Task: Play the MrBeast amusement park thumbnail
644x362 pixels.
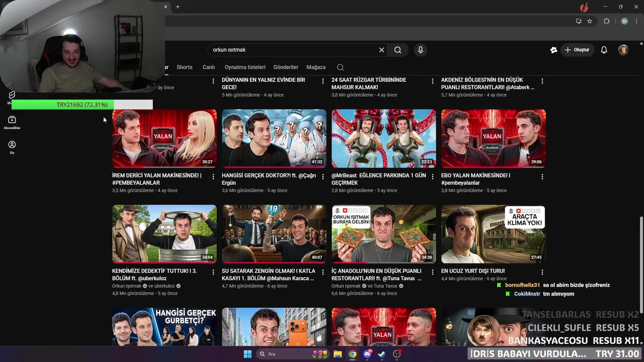Action: coord(384,138)
